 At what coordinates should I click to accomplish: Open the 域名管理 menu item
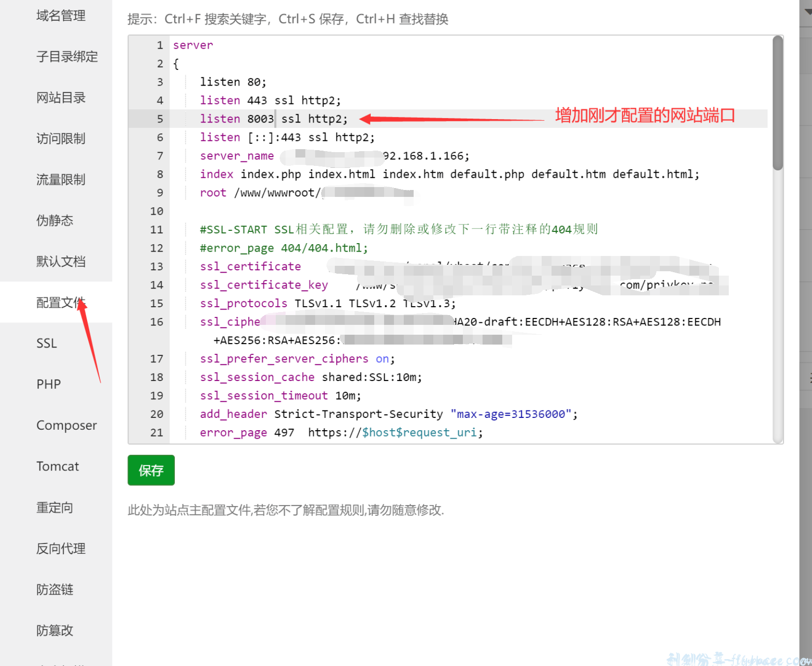point(61,16)
